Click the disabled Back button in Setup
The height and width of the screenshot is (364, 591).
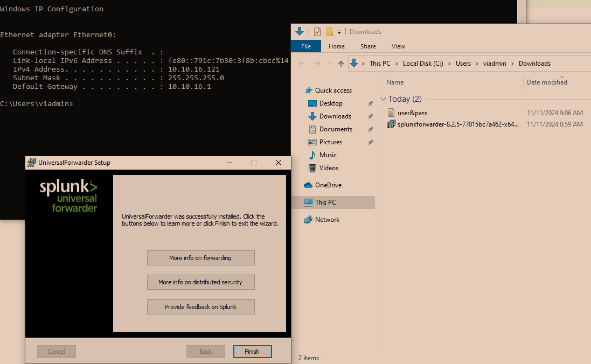[x=205, y=352]
